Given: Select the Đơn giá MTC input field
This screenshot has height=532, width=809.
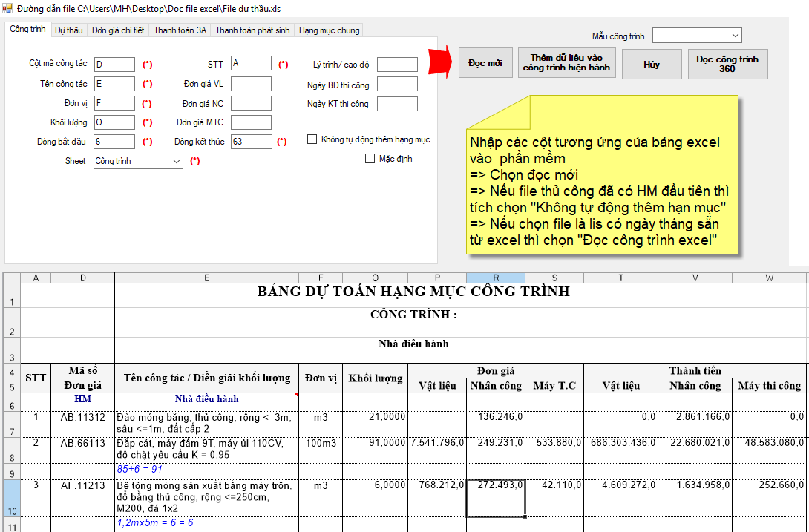Looking at the screenshot, I should (252, 123).
